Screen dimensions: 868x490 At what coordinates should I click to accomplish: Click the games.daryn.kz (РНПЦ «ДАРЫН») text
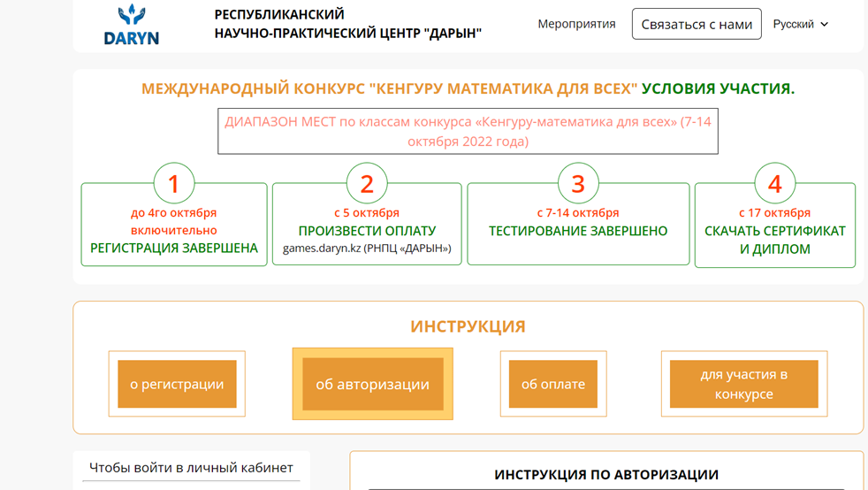click(x=367, y=248)
